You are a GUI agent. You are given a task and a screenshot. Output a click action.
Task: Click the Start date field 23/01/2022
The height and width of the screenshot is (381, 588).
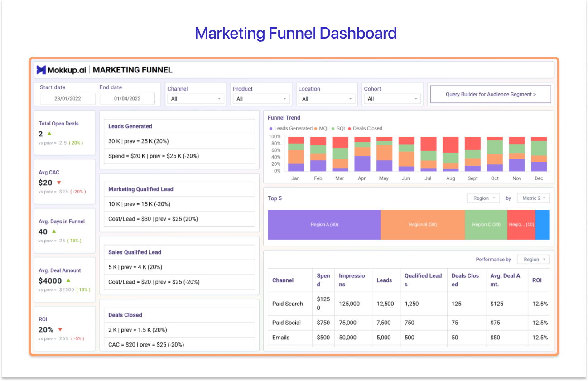pyautogui.click(x=67, y=99)
